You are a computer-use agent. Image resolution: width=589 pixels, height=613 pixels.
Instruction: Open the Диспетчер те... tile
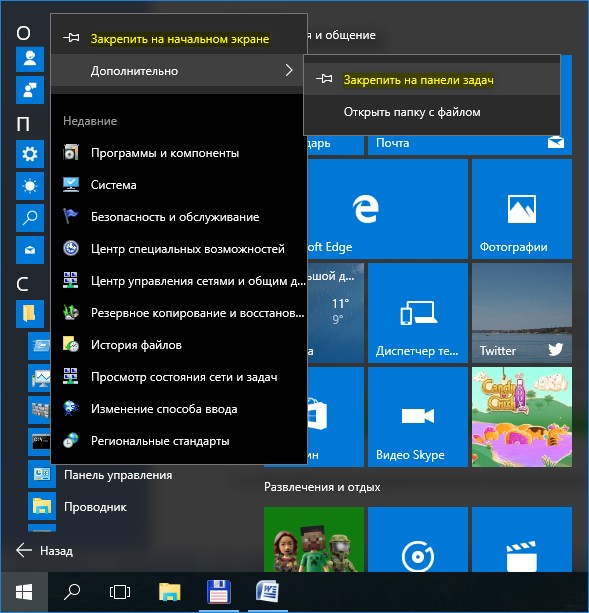[418, 313]
